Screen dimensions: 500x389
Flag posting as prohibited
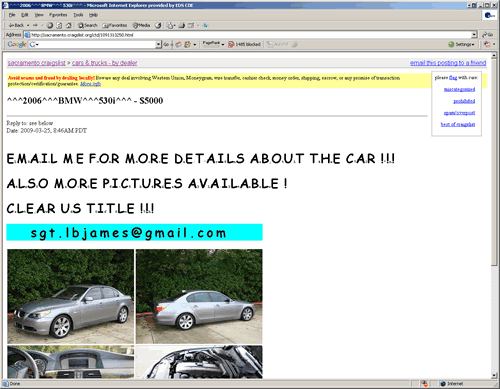click(x=464, y=101)
